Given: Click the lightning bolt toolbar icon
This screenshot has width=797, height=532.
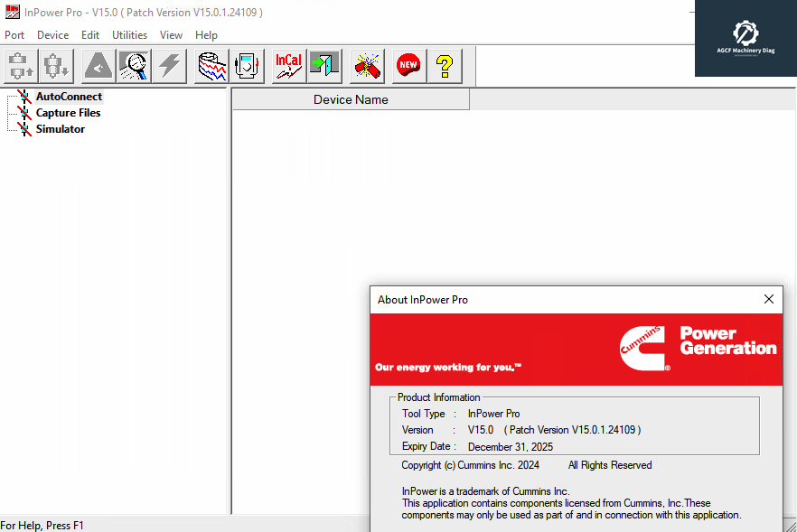Looking at the screenshot, I should (x=169, y=66).
